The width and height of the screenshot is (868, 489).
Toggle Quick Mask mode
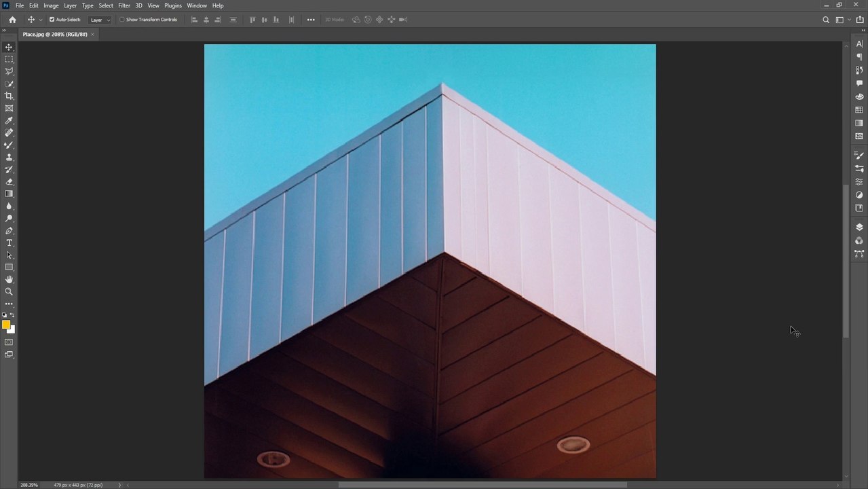click(x=9, y=342)
